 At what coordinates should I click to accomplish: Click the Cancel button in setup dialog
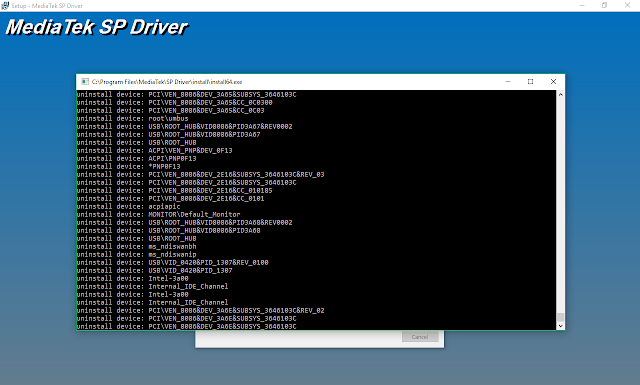pos(420,337)
